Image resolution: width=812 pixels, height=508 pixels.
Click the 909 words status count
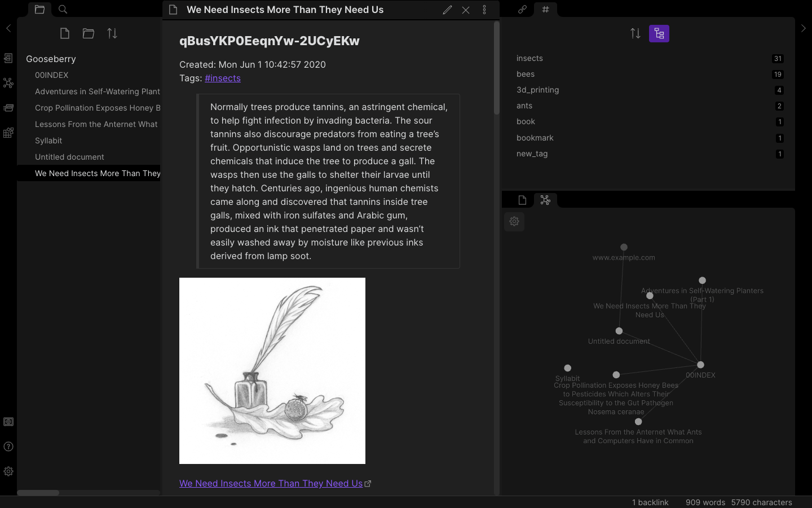[705, 502]
